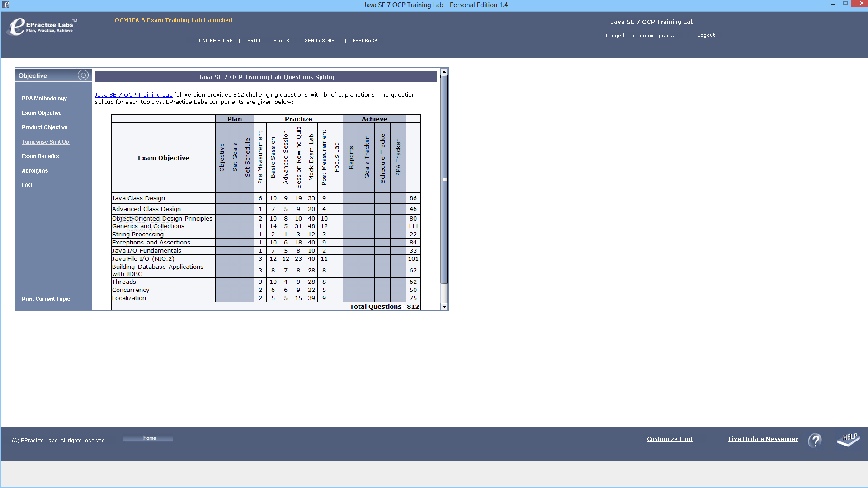Open the OCMJEA 6 Exam Training Lab link
Image resolution: width=868 pixels, height=488 pixels.
[173, 20]
